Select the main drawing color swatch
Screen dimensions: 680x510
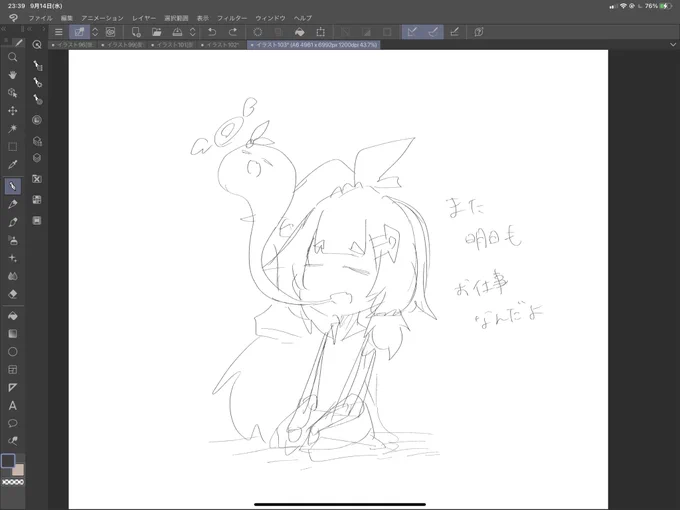click(x=8, y=461)
